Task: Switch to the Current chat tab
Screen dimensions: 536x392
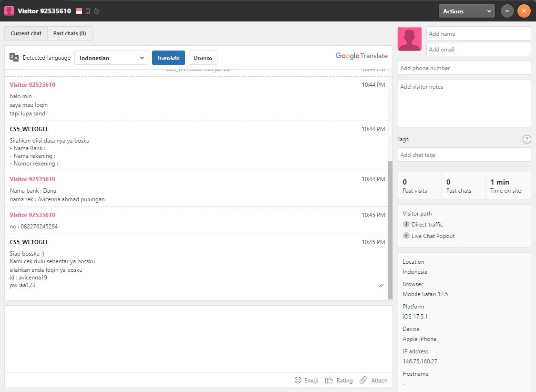Action: coord(26,33)
